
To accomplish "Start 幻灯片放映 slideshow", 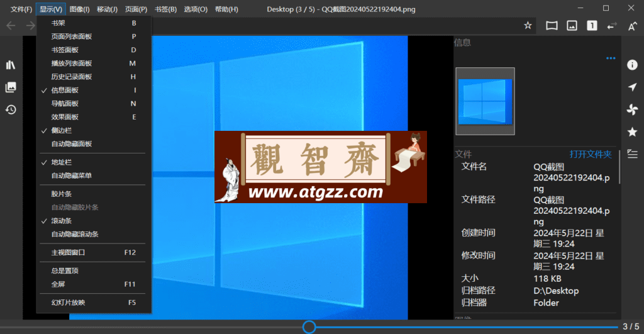I will [x=94, y=303].
